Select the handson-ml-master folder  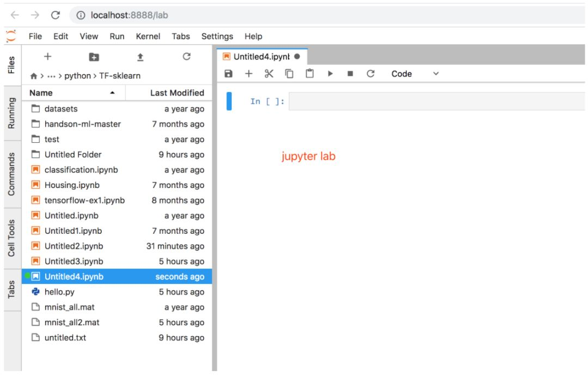tap(117, 124)
